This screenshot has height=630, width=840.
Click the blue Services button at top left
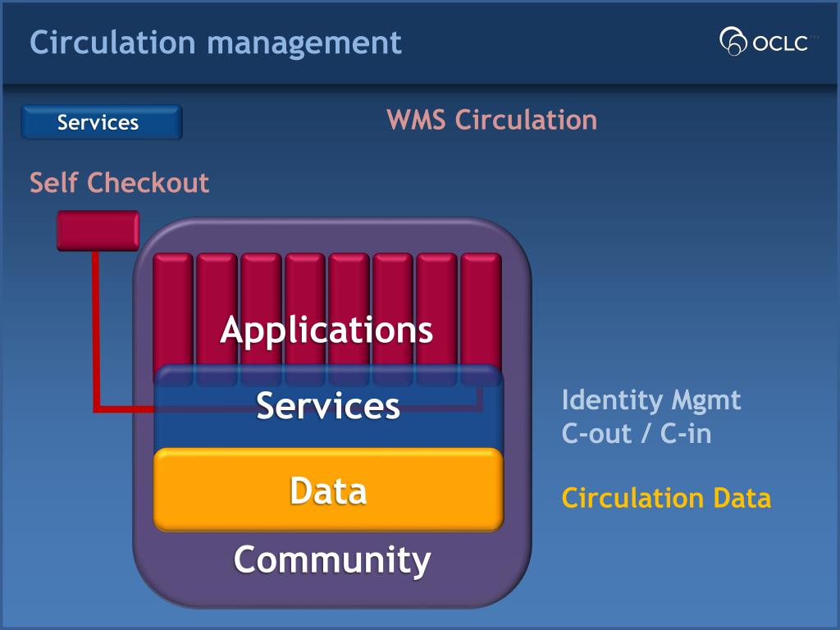tap(102, 122)
